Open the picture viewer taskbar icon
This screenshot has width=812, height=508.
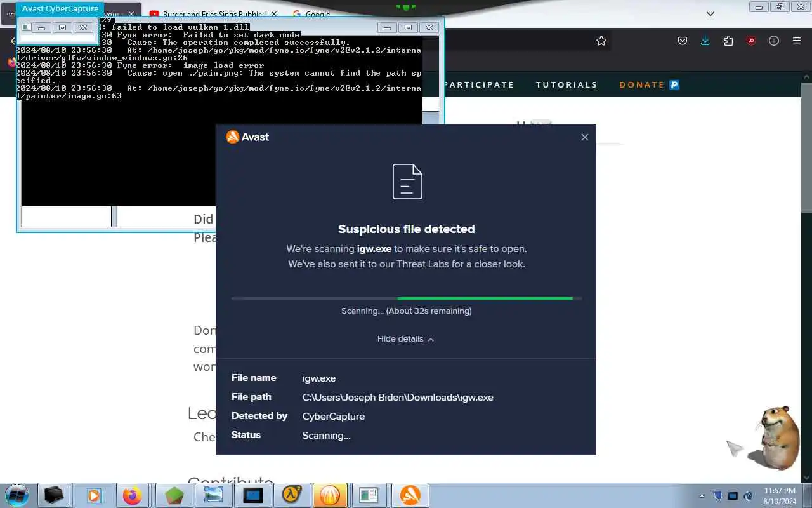(213, 495)
